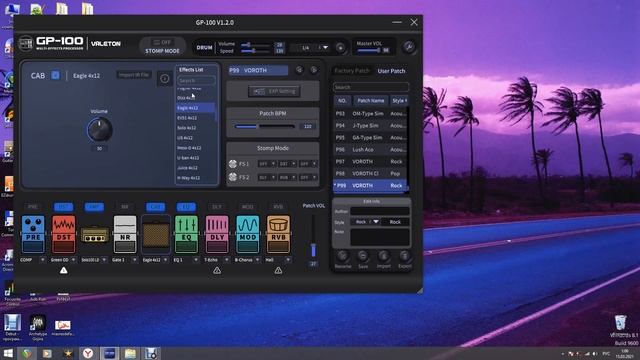Click the Import IR File button
Screen dimensions: 640x360
pos(134,75)
